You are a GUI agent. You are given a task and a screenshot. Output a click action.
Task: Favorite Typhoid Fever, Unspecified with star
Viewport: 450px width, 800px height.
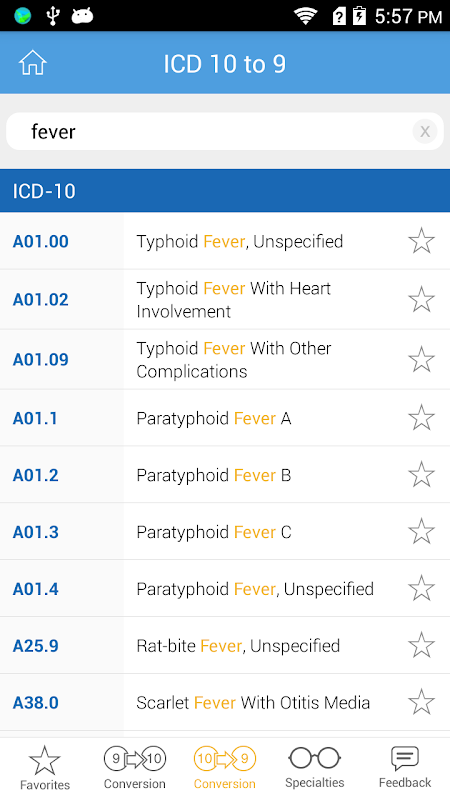421,241
